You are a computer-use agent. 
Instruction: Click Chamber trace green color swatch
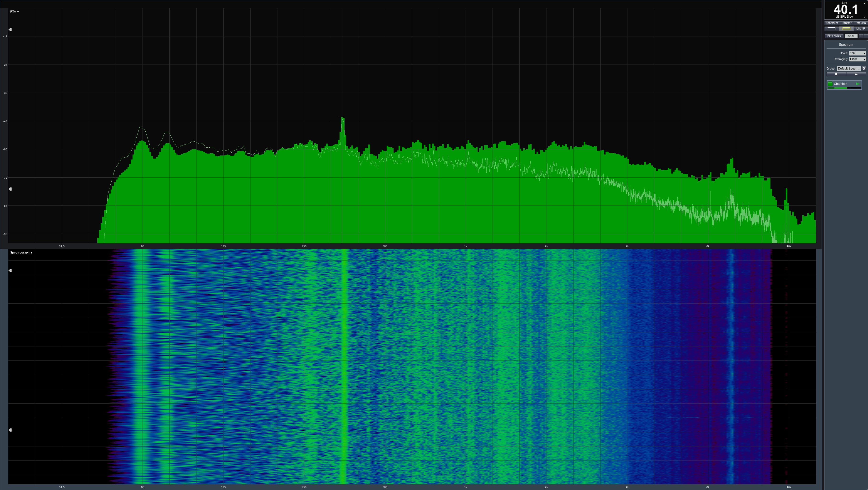coord(830,84)
